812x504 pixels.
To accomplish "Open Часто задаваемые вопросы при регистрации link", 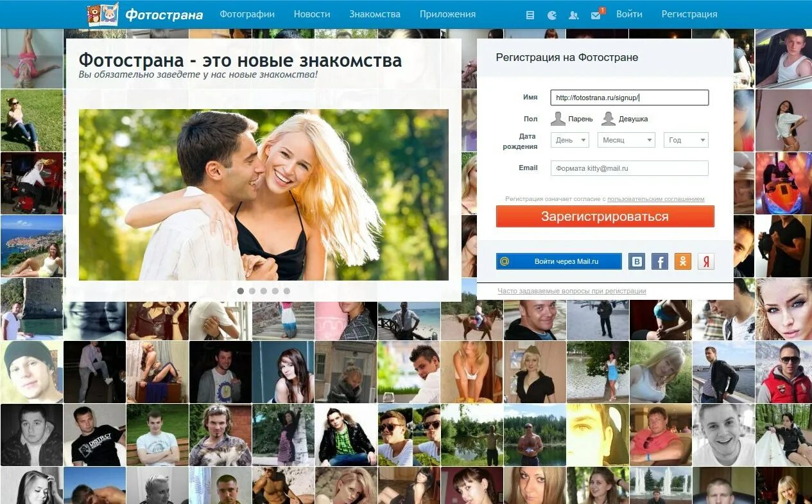I will (x=572, y=291).
